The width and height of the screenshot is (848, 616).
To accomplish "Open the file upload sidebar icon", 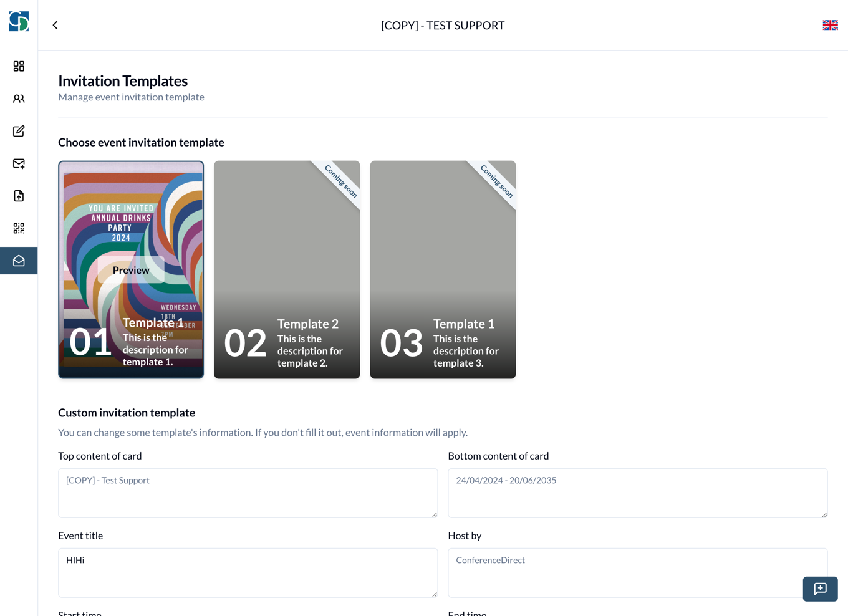I will (x=19, y=196).
